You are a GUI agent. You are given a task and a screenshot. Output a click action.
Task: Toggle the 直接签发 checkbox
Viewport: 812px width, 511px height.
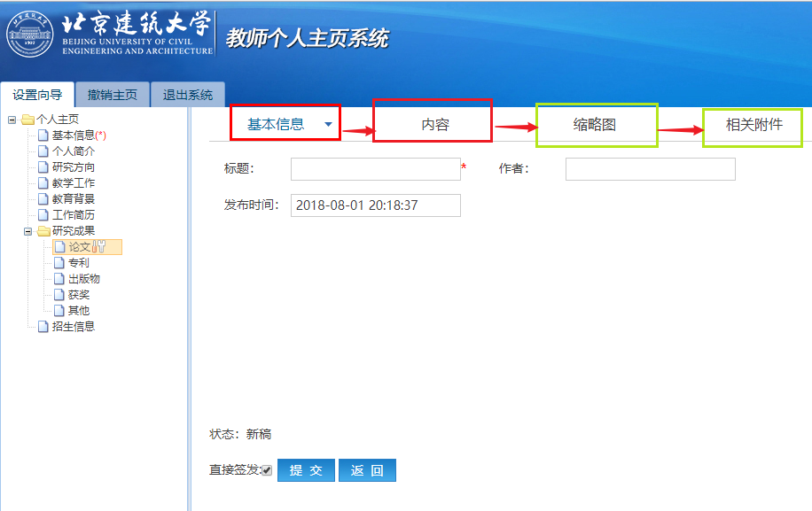[267, 470]
